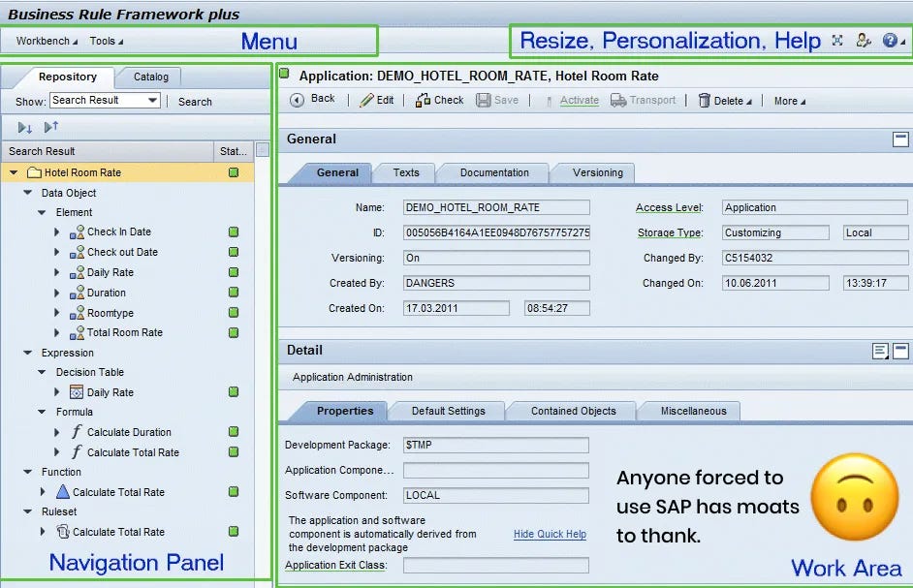The image size is (913, 588).
Task: Expand the Check out Date node
Action: [56, 252]
